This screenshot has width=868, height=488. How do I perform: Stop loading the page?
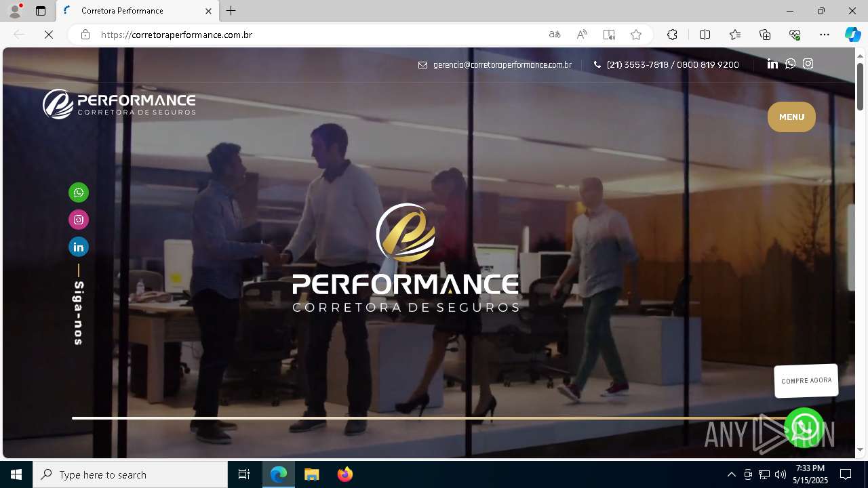[x=49, y=35]
